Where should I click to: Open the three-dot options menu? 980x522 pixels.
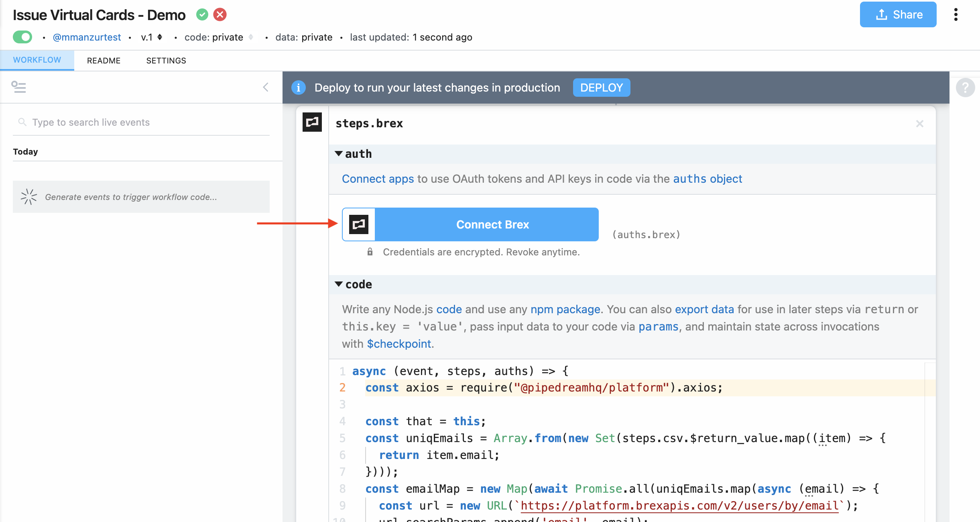(956, 15)
